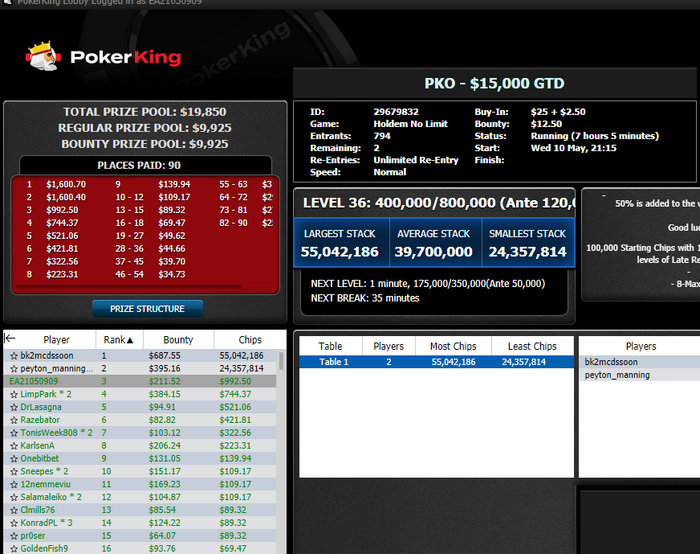700x554 pixels.
Task: Click the PokerKing crown logo
Action: pyautogui.click(x=43, y=56)
